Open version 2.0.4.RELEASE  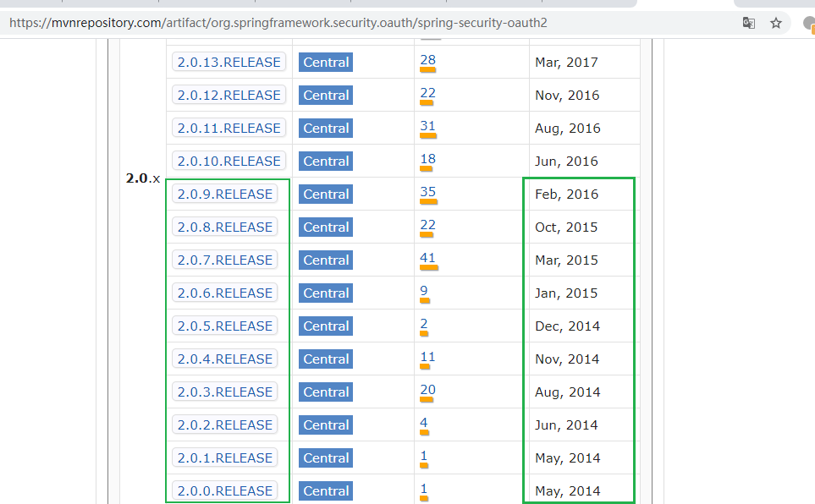224,359
